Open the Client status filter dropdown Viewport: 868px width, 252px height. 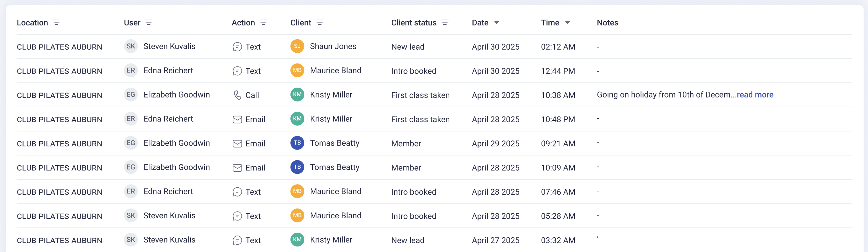tap(445, 23)
